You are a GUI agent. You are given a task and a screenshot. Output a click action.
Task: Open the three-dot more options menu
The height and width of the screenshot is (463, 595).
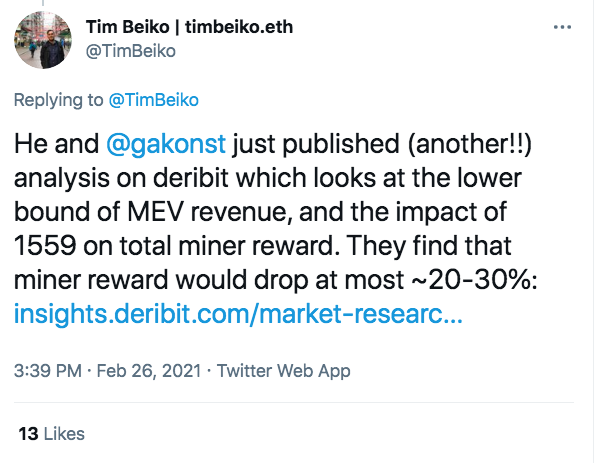pos(562,27)
